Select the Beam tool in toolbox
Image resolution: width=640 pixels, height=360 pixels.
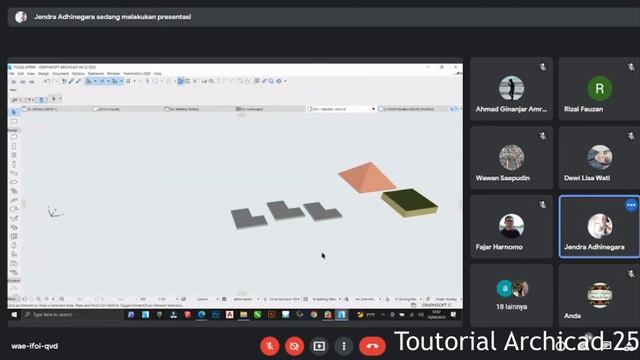click(14, 173)
